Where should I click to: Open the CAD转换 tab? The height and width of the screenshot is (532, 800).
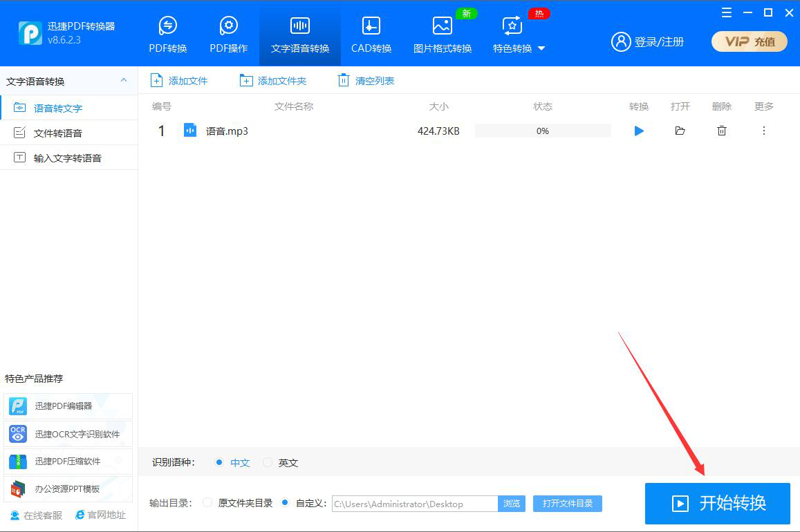tap(371, 35)
